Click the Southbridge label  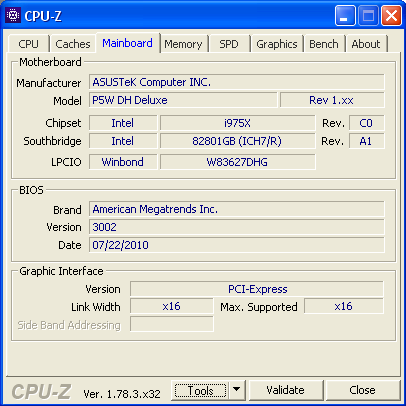(x=52, y=141)
